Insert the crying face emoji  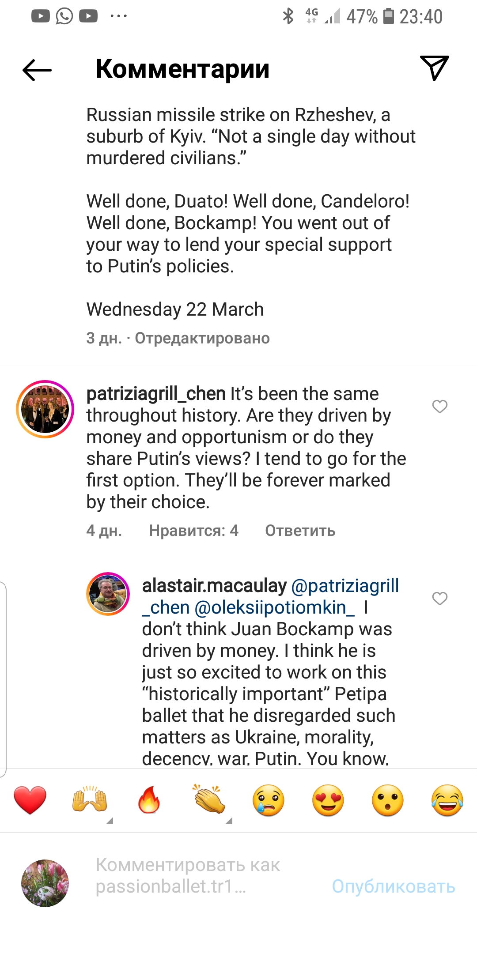coord(269,800)
